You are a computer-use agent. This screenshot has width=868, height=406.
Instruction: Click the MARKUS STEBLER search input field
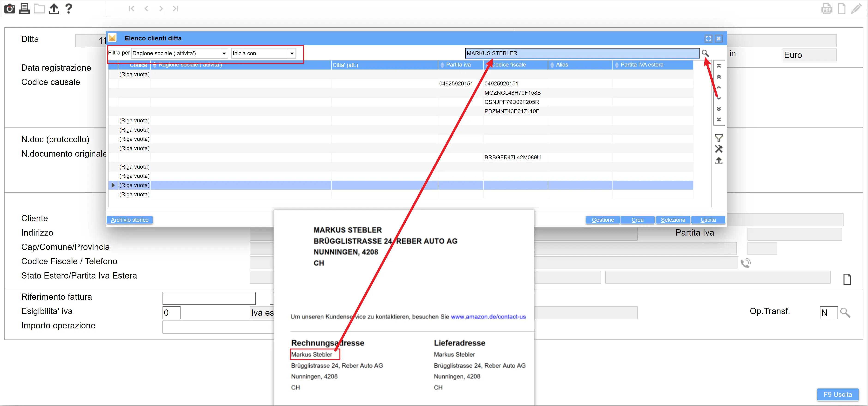[x=582, y=53]
